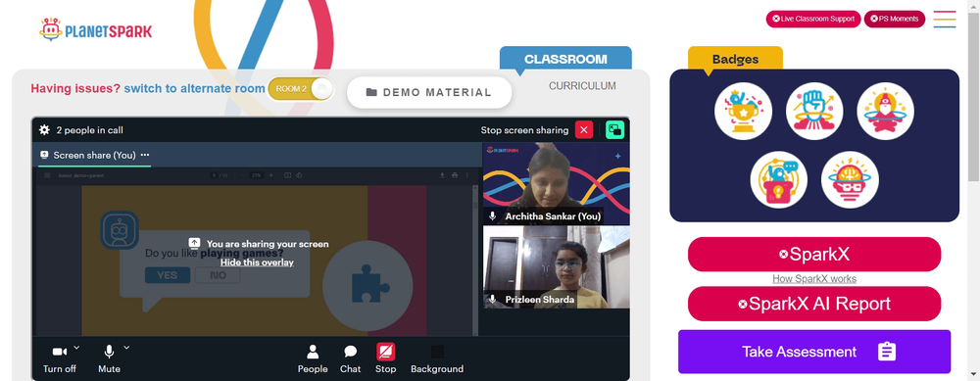Open How SparkX works link
Viewport: 980px width, 381px height.
tap(814, 278)
